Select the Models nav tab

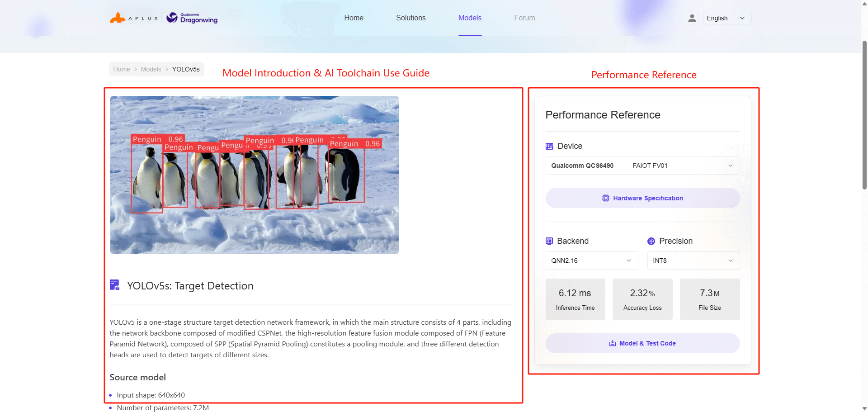point(470,18)
